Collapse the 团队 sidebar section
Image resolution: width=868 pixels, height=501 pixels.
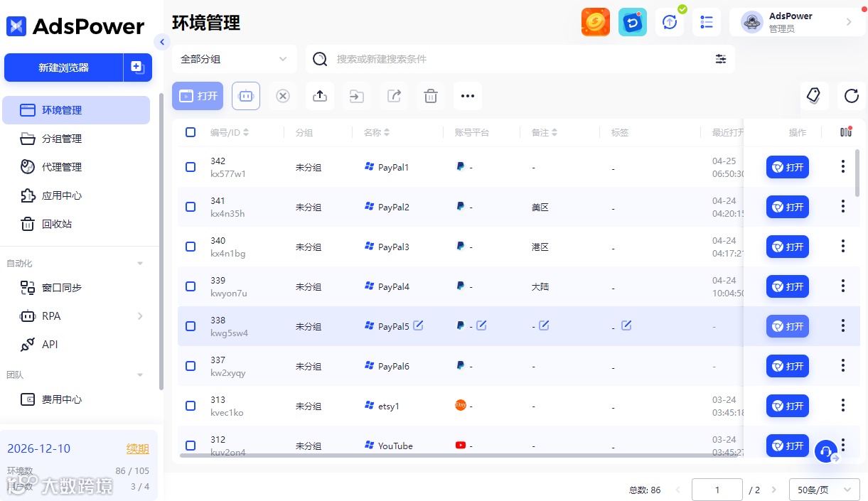click(140, 375)
